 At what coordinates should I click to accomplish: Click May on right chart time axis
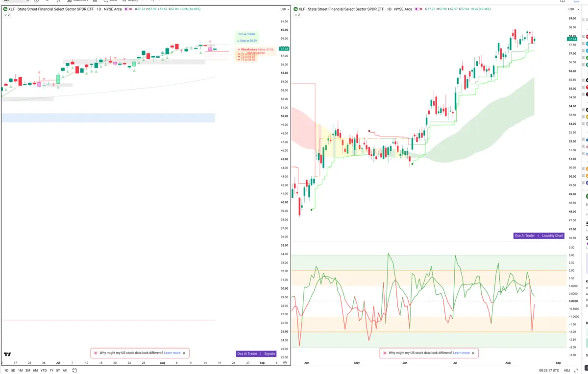pyautogui.click(x=357, y=363)
